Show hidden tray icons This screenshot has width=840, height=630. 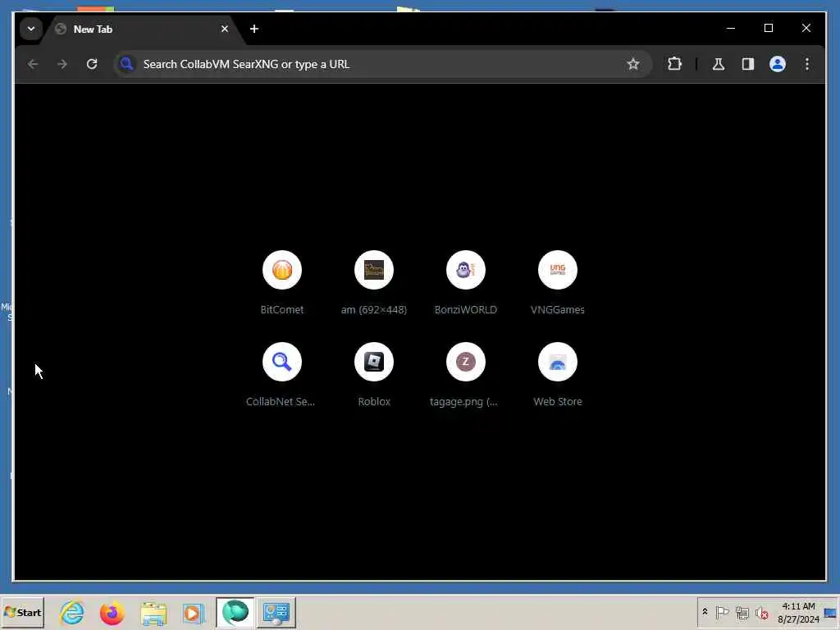coord(705,612)
